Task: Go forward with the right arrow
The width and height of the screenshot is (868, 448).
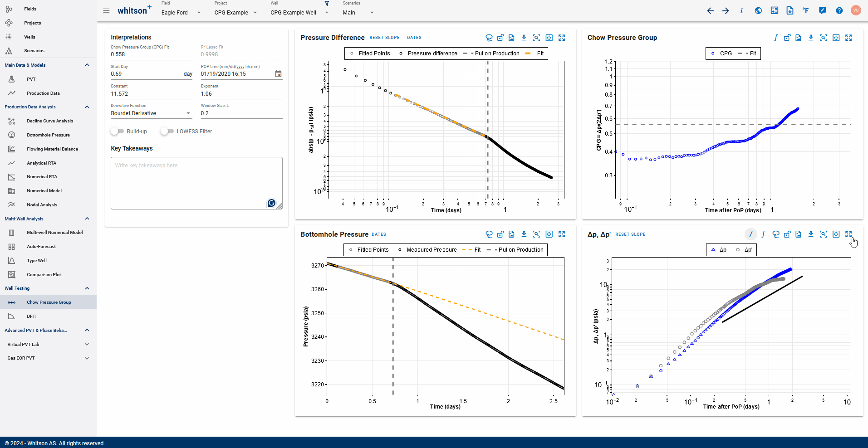Action: click(726, 11)
